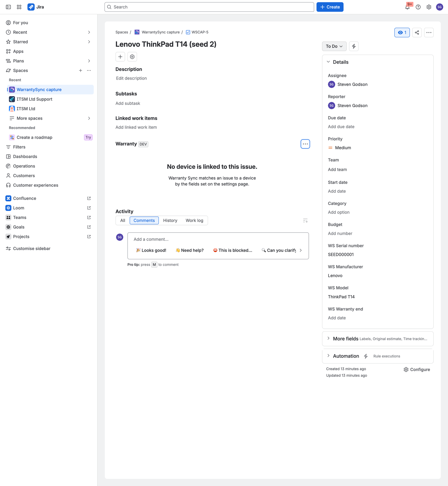
Task: Open Loom from the sidebar
Action: click(49, 208)
